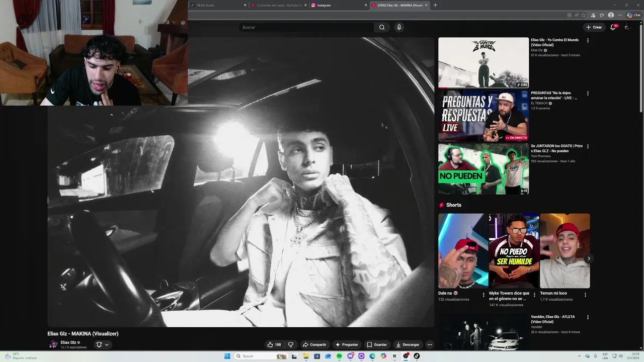Open Yo Contra El Mundo video thumbnail
Screen dimensions: 644x362
pyautogui.click(x=484, y=63)
